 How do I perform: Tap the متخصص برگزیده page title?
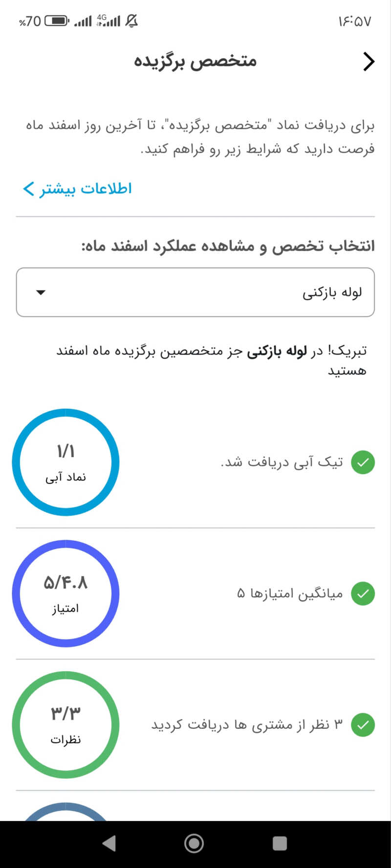[x=195, y=62]
